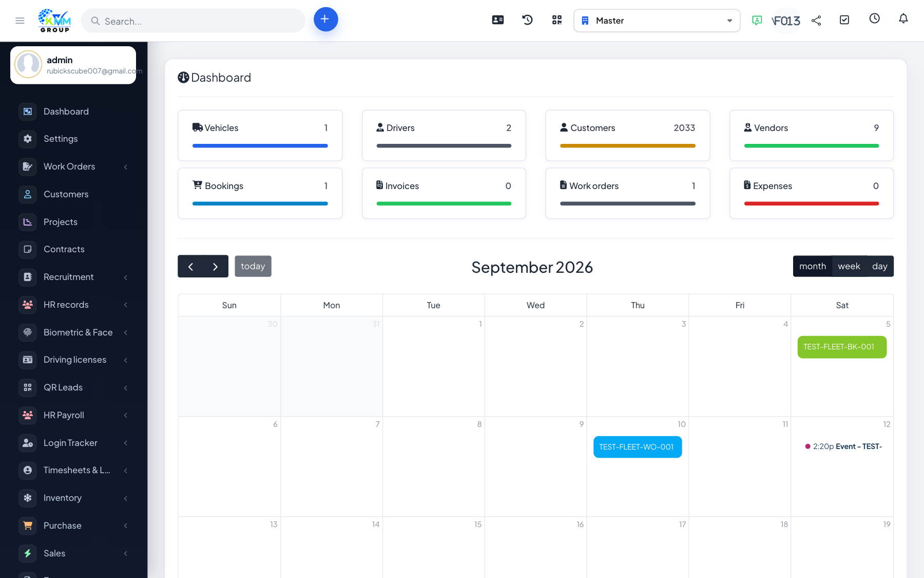
Task: Open the Drivers stat card
Action: pyautogui.click(x=444, y=136)
